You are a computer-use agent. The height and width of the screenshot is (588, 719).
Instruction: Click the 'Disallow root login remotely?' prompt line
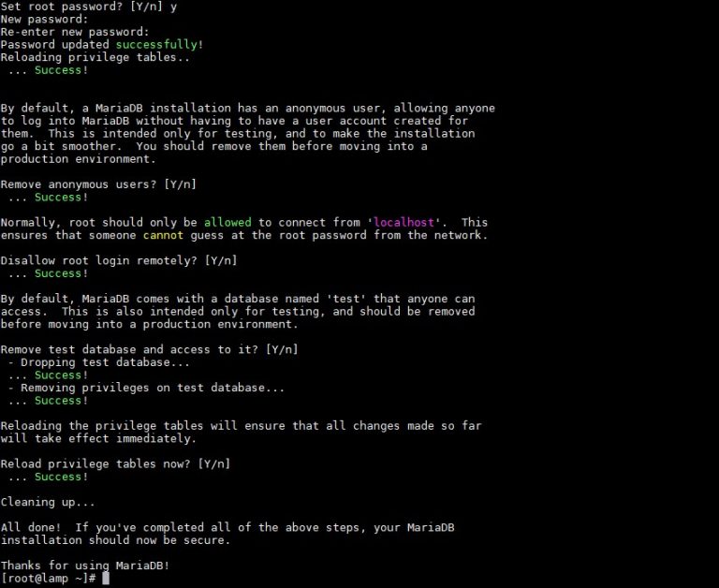[x=119, y=260]
